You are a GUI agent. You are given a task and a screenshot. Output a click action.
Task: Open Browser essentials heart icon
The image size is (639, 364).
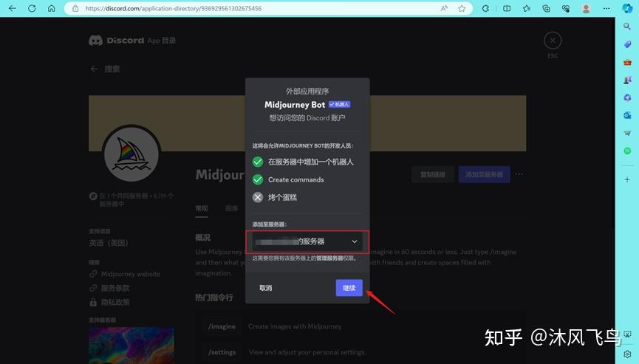pyautogui.click(x=566, y=8)
